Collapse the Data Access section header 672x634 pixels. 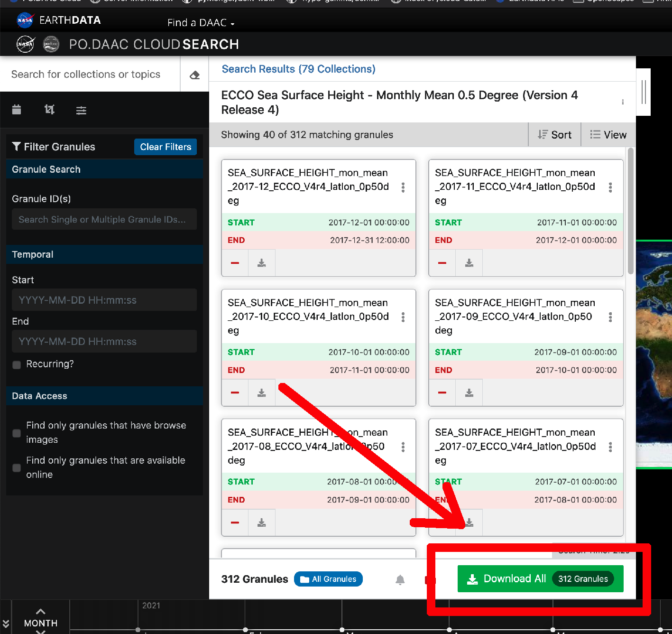(x=104, y=396)
